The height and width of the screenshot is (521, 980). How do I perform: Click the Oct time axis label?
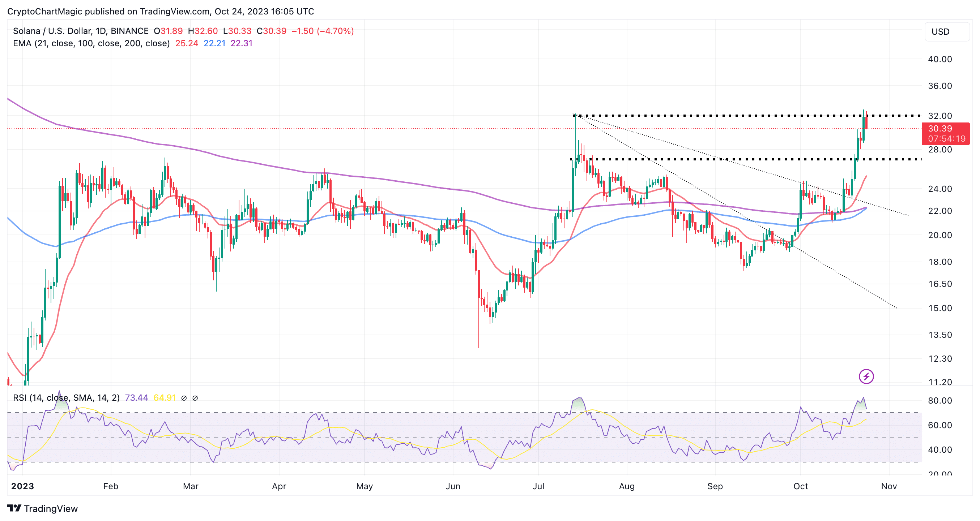click(800, 486)
